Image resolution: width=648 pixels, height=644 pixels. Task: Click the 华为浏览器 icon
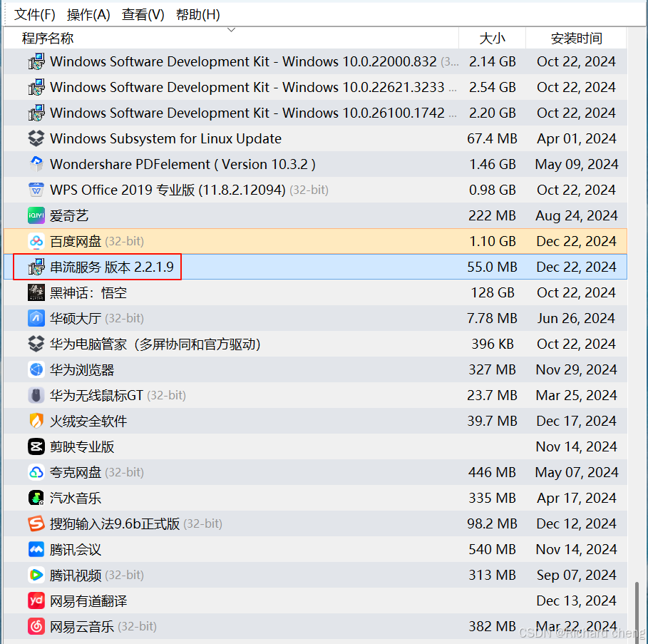coord(36,369)
